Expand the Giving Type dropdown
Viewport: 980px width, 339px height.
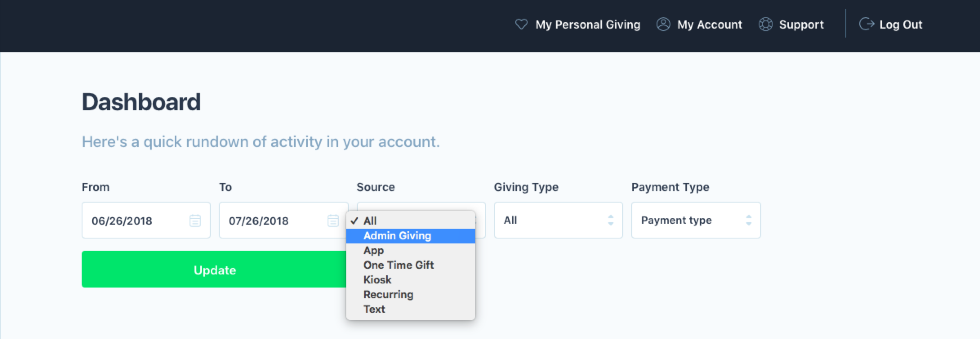(x=558, y=220)
